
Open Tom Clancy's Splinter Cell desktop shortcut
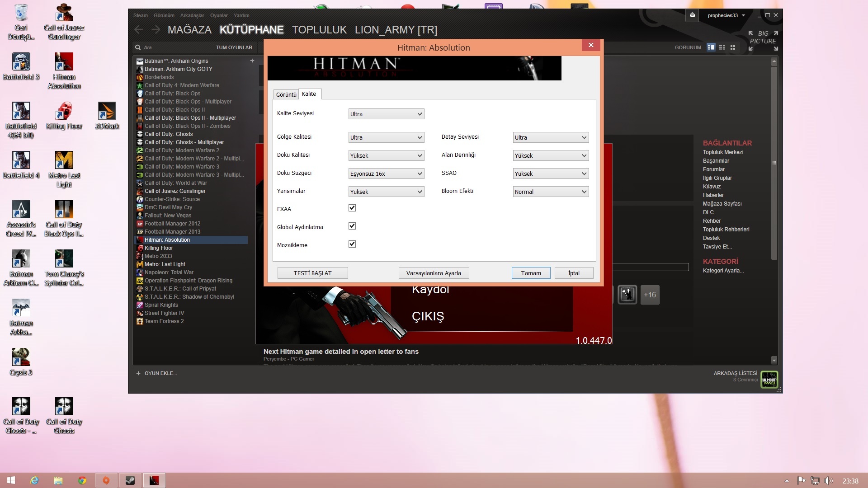(64, 268)
